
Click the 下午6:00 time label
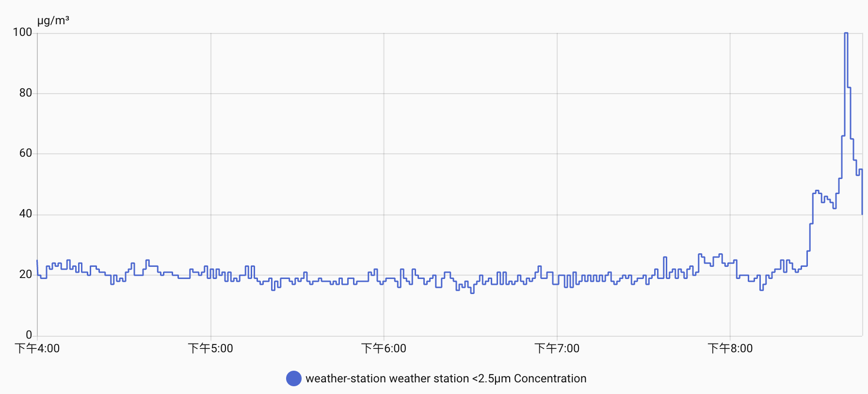pyautogui.click(x=384, y=348)
